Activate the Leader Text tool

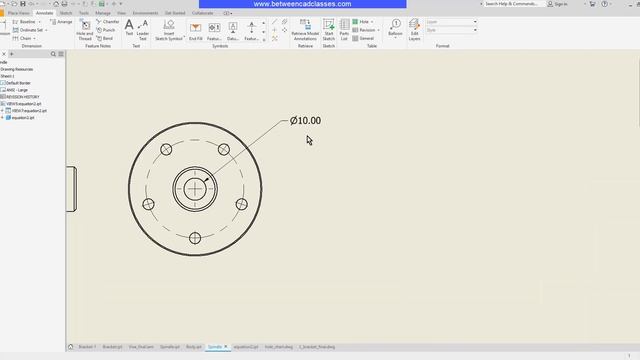click(142, 30)
